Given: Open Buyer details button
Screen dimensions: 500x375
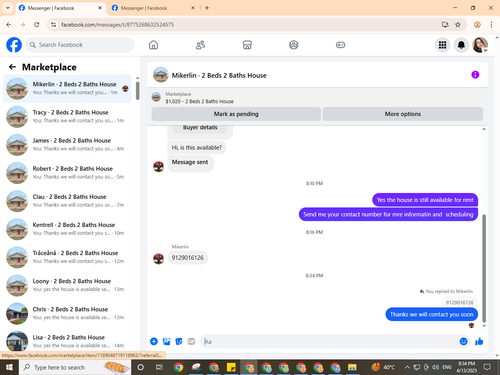Looking at the screenshot, I should [200, 128].
